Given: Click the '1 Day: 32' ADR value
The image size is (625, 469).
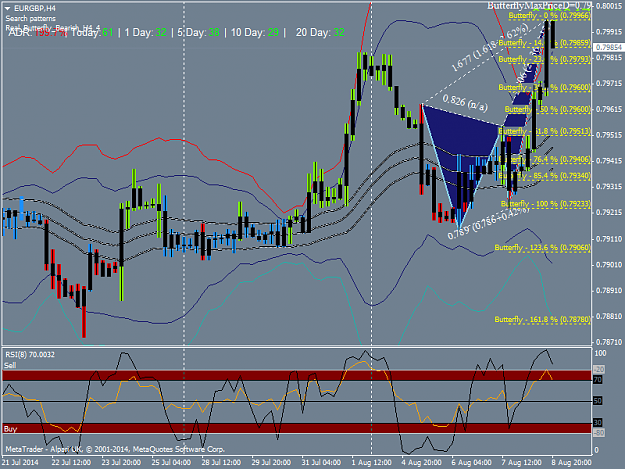Looking at the screenshot, I should 145,32.
